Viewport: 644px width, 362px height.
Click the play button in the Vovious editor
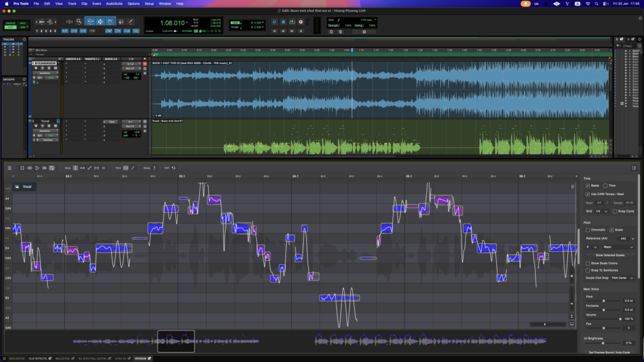37,168
